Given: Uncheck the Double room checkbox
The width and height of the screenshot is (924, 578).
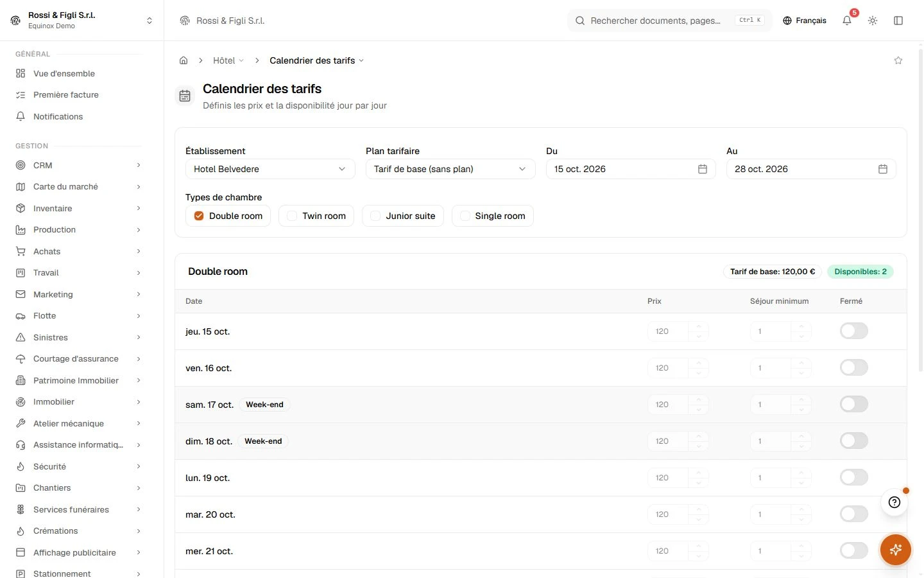Looking at the screenshot, I should pos(199,216).
